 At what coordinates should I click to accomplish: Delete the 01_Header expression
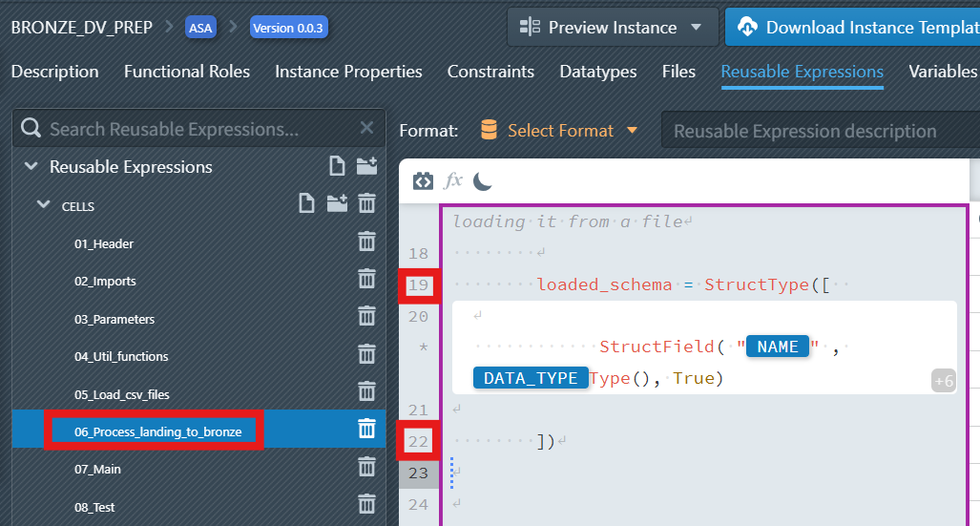point(366,242)
